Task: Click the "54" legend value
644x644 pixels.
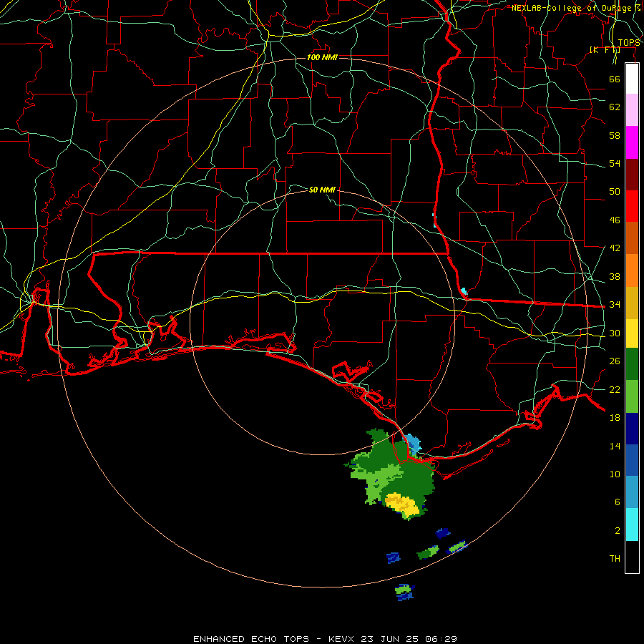Action: click(615, 163)
